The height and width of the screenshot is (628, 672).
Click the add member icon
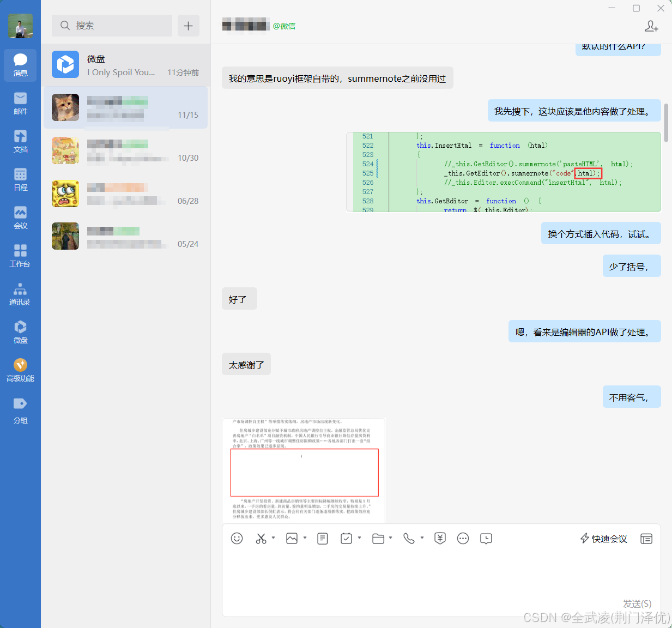(x=651, y=26)
